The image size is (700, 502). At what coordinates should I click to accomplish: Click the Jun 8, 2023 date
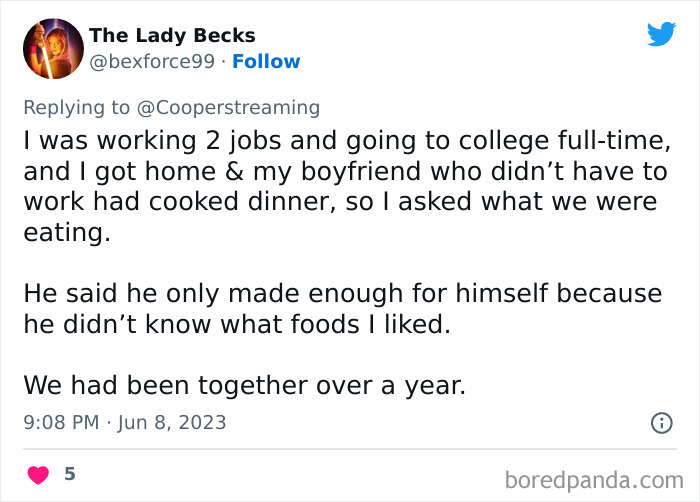172,423
